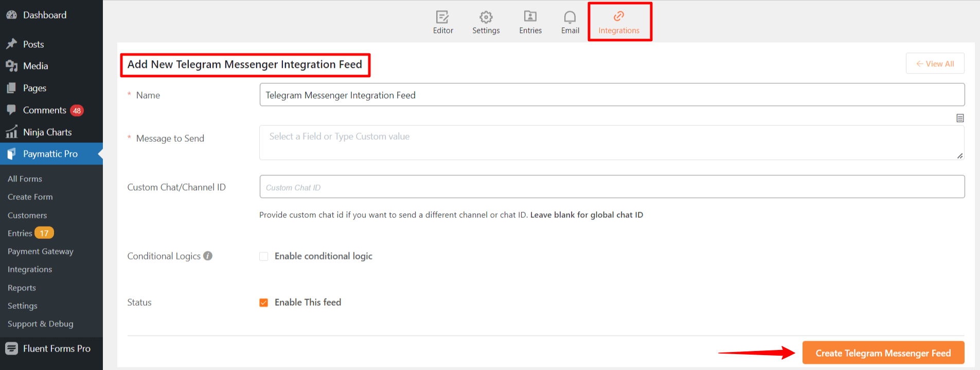Click the Integrations link icon

click(x=619, y=16)
